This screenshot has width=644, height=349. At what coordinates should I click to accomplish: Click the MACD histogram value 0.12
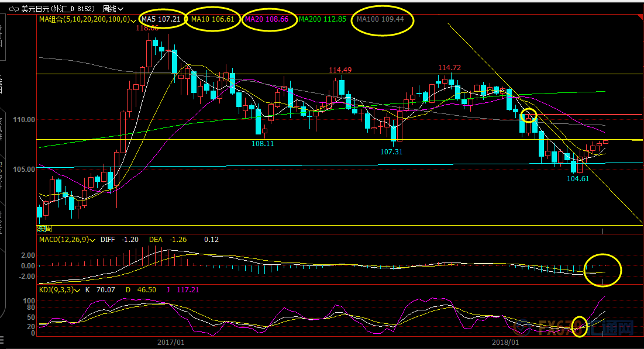(211, 239)
